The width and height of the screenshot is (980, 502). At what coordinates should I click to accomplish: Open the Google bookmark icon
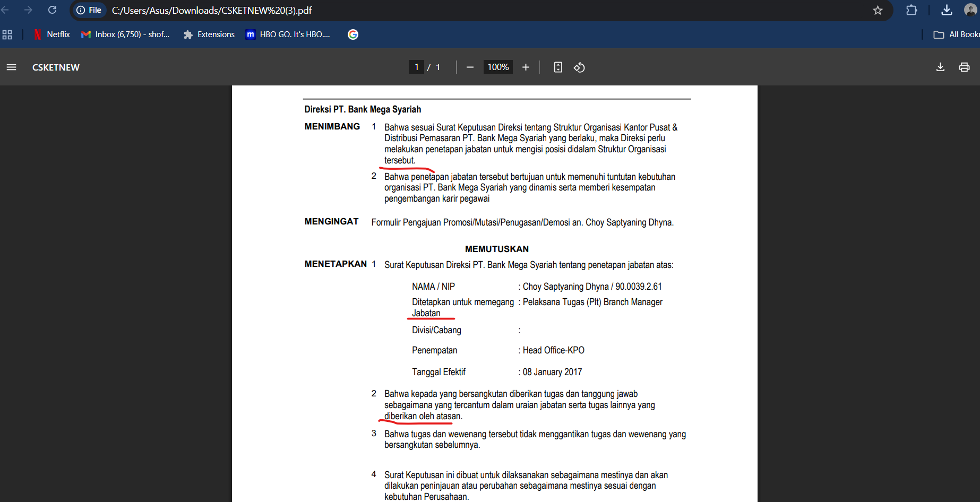pyautogui.click(x=353, y=34)
